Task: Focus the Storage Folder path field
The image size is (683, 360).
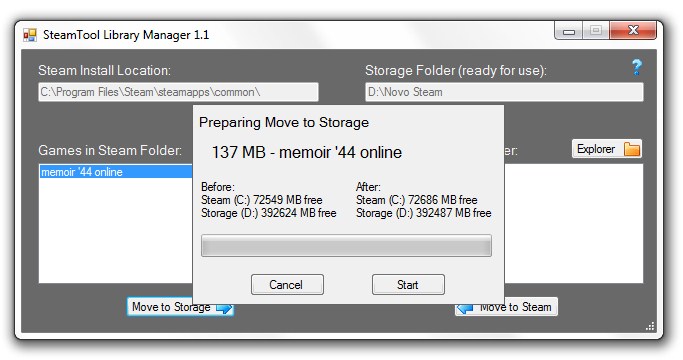Action: 504,92
